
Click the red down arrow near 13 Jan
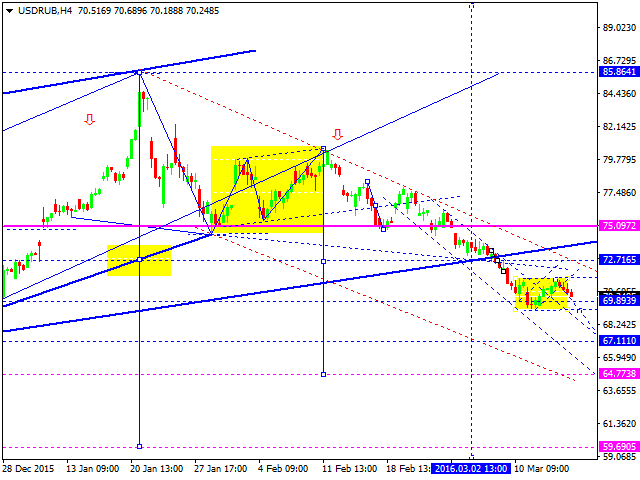coord(90,120)
